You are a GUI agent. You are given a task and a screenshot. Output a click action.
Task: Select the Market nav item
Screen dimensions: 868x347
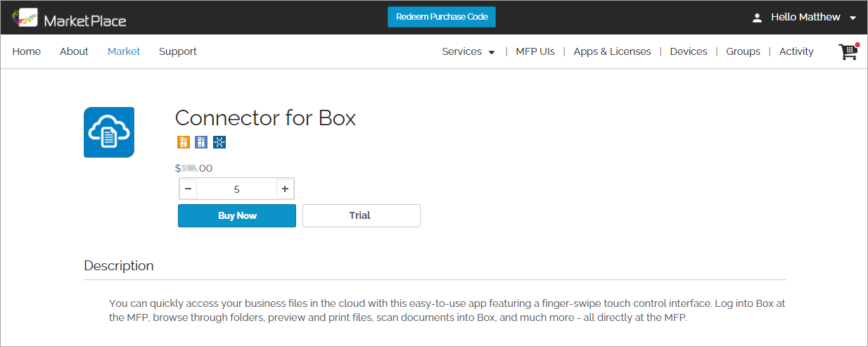point(124,51)
